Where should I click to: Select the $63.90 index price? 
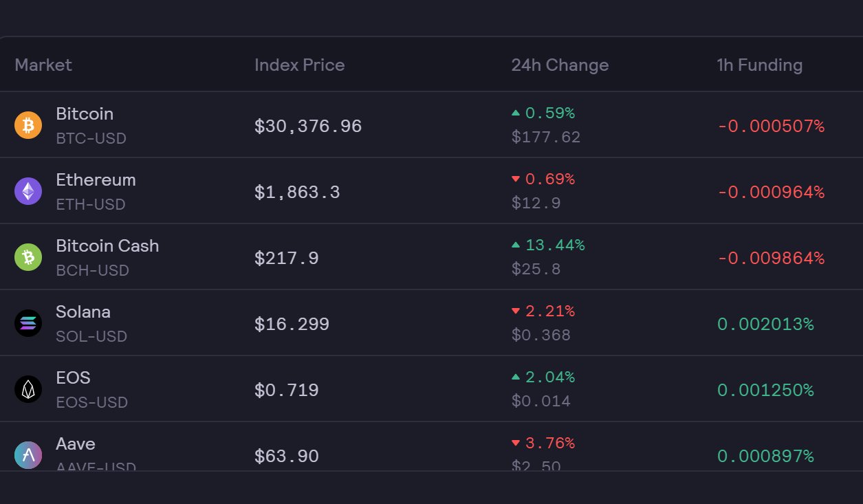tap(287, 456)
